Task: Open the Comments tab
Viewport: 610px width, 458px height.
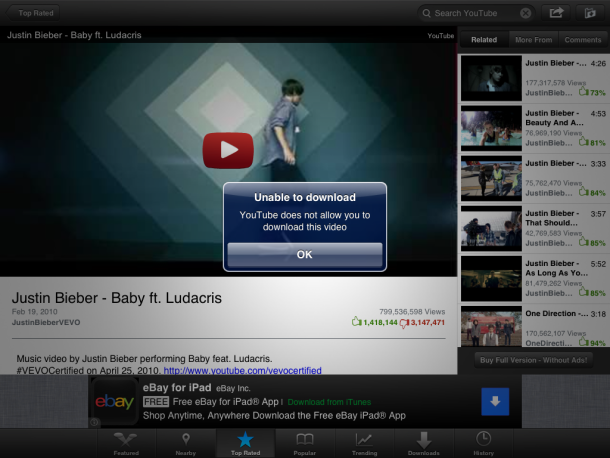Action: [583, 39]
